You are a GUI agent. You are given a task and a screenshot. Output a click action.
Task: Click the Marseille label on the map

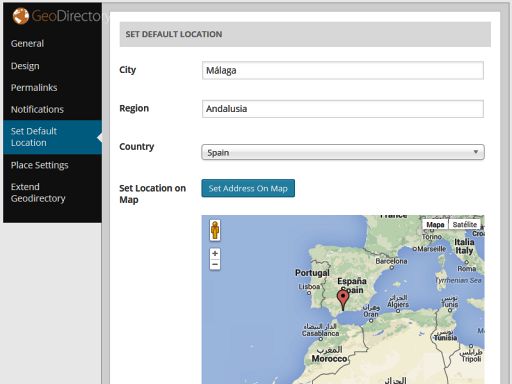pyautogui.click(x=431, y=249)
